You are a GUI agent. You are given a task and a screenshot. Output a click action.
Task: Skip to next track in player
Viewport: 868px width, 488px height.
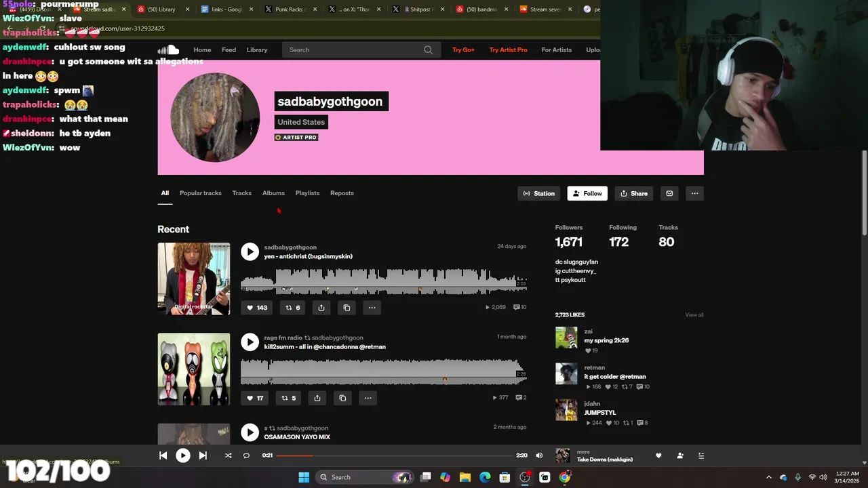(203, 455)
